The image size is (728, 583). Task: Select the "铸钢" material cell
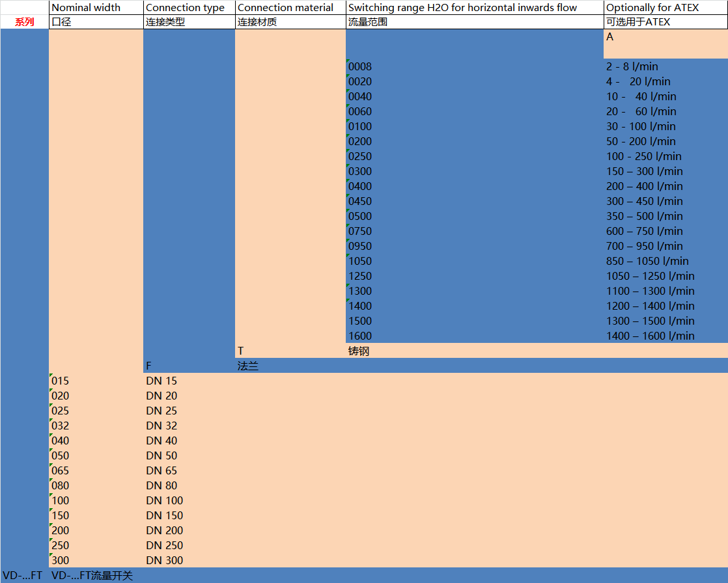point(474,351)
